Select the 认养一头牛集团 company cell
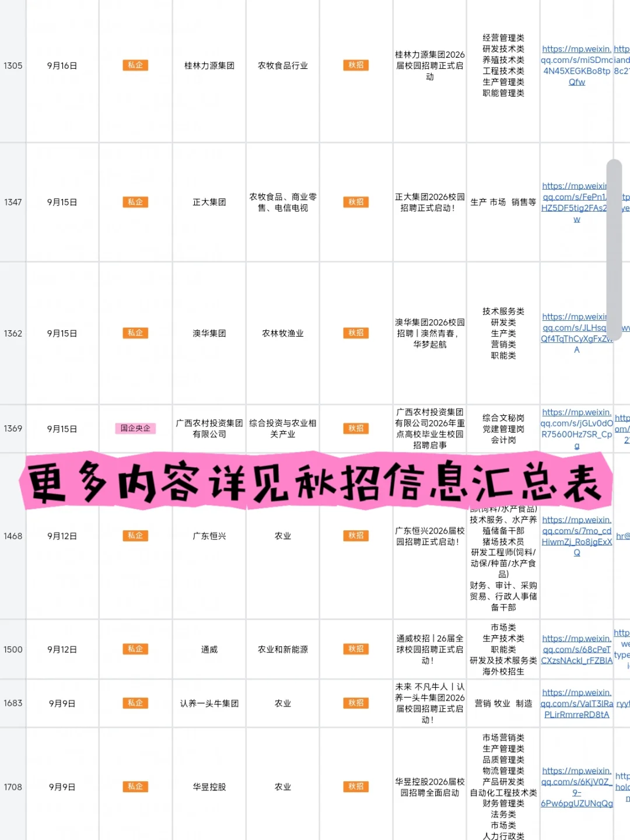Viewport: 630px width, 840px height. coord(209,703)
